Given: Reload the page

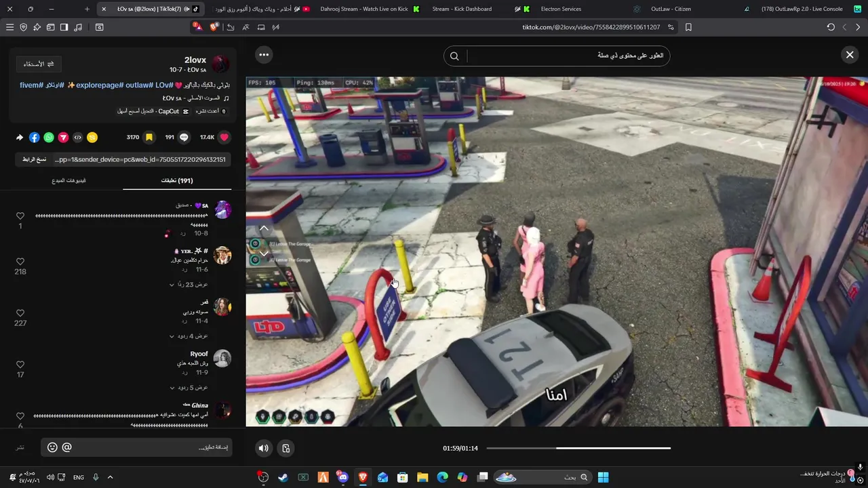Looking at the screenshot, I should tap(831, 27).
